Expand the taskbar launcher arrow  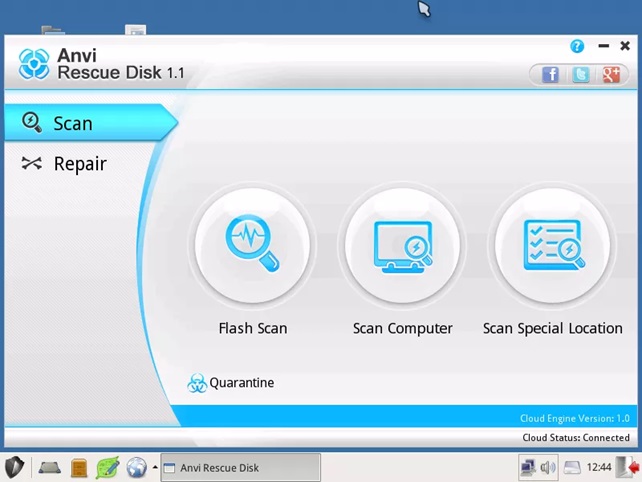pos(155,467)
